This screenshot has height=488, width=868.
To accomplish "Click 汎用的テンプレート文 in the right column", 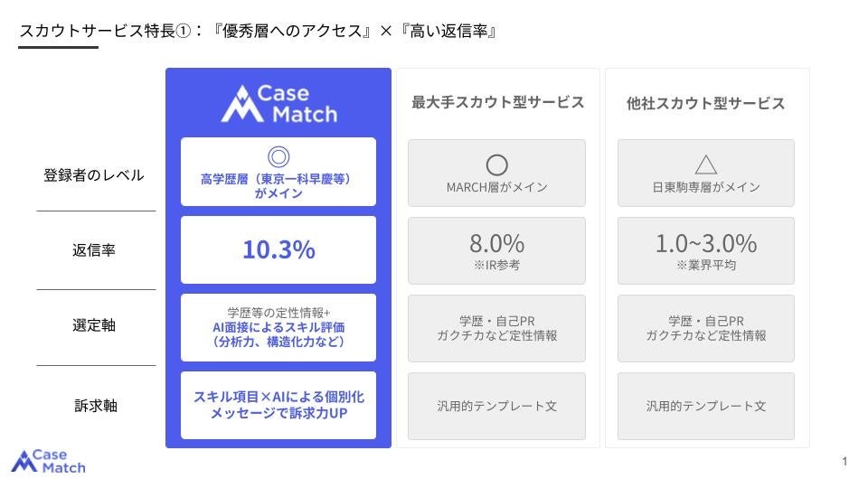I will [706, 406].
